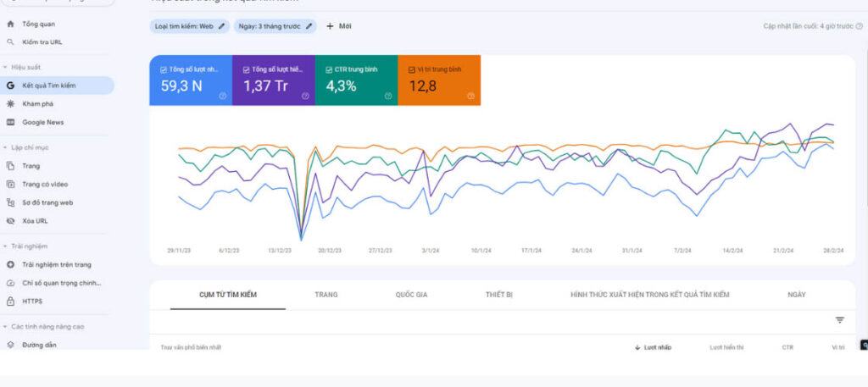
Task: Click the Kiểm tra URL magnifier icon
Action: coord(10,42)
